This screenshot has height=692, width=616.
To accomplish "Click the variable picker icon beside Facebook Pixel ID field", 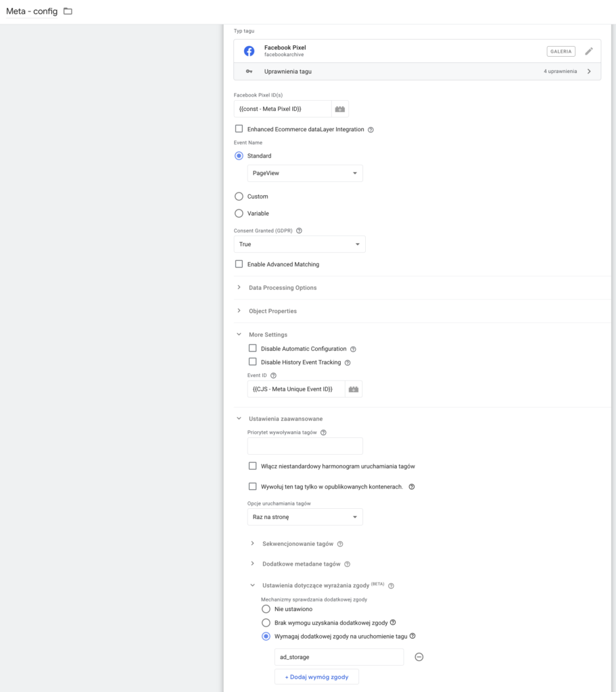I will coord(340,109).
